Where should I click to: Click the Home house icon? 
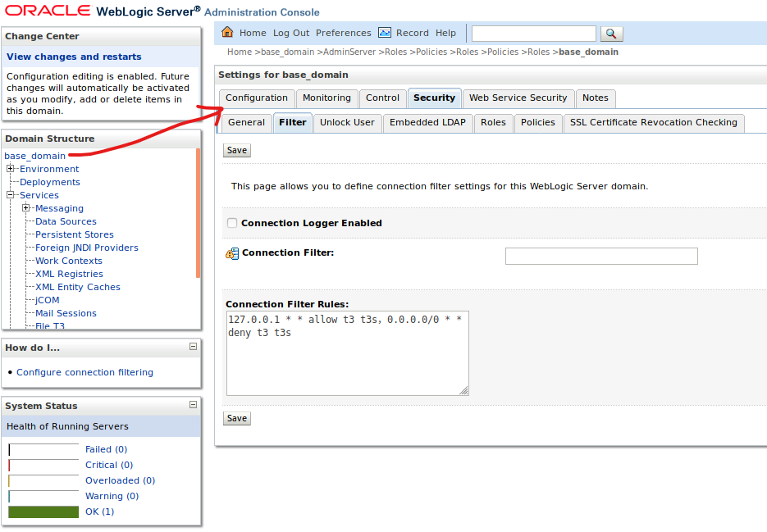227,32
